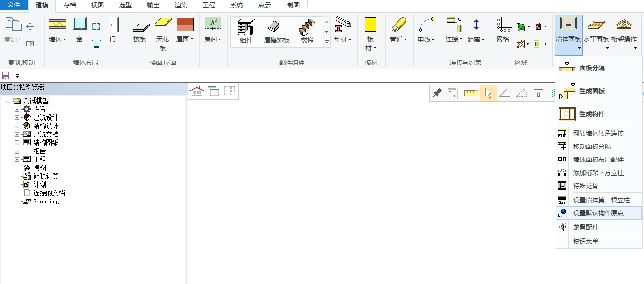Expand the 工程 tree node
The image size is (644, 284).
tap(17, 159)
